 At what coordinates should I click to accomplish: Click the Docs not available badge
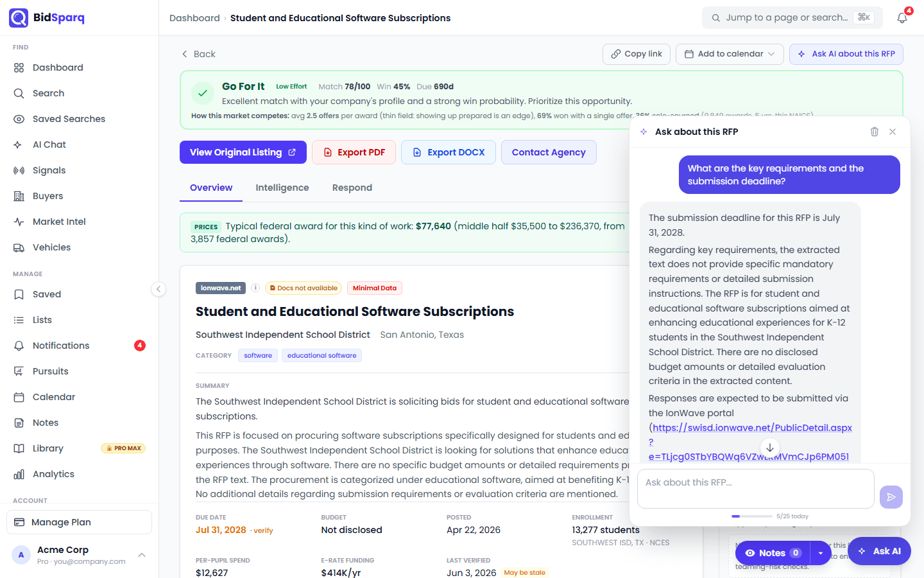[303, 288]
